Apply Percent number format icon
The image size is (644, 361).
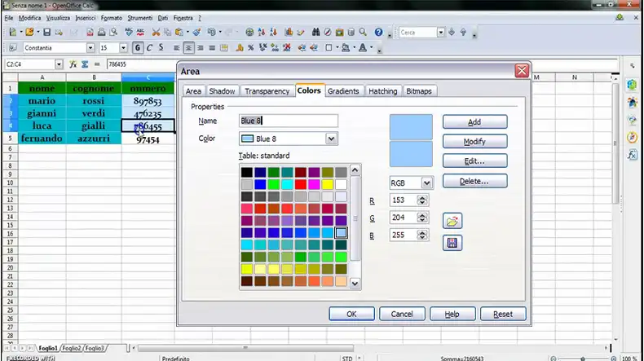pos(250,48)
